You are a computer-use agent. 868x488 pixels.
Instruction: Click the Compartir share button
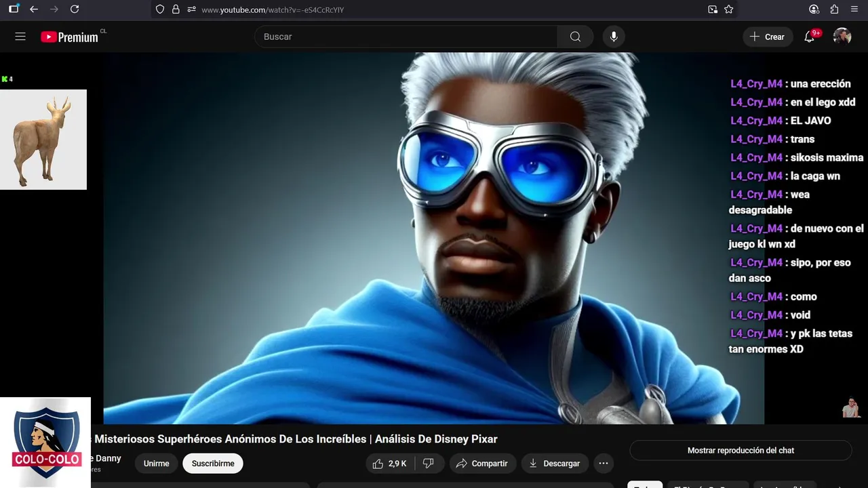coord(482,464)
